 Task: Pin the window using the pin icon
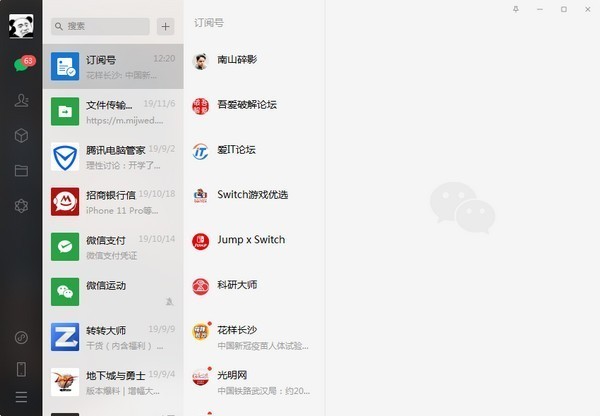pyautogui.click(x=516, y=9)
